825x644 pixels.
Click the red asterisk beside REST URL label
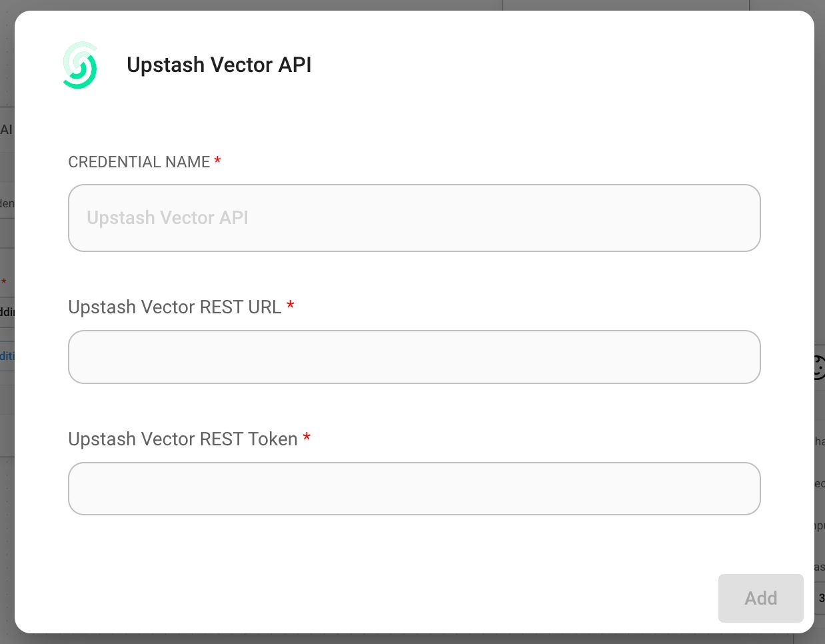tap(291, 306)
